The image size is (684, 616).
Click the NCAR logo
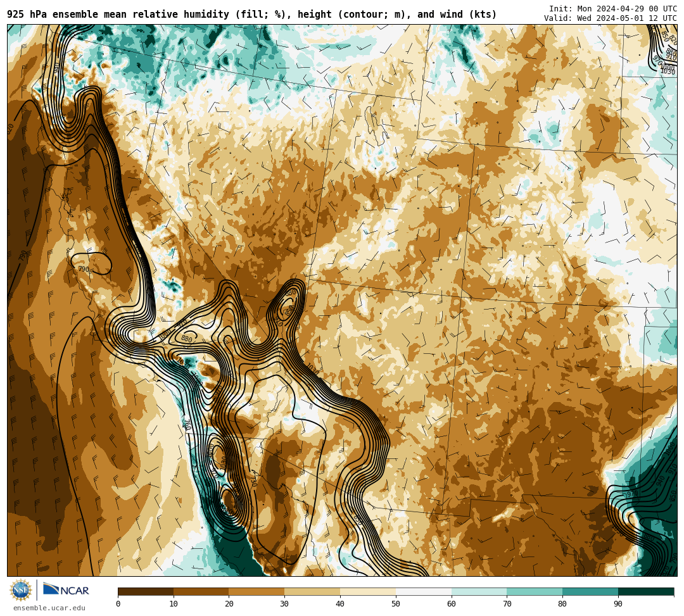point(66,589)
